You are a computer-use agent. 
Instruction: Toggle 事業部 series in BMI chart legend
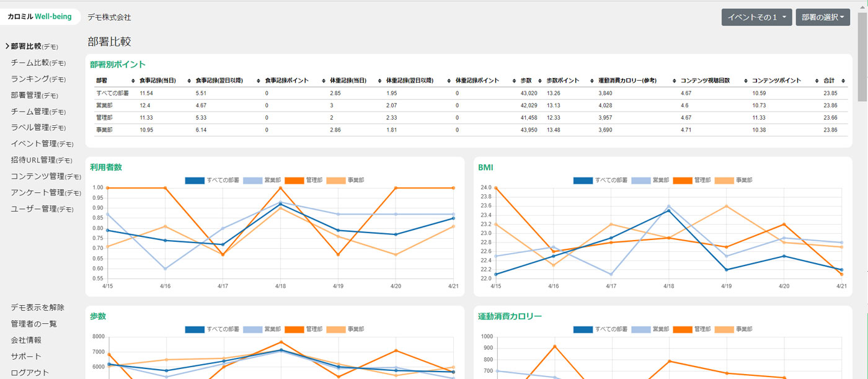coord(733,180)
